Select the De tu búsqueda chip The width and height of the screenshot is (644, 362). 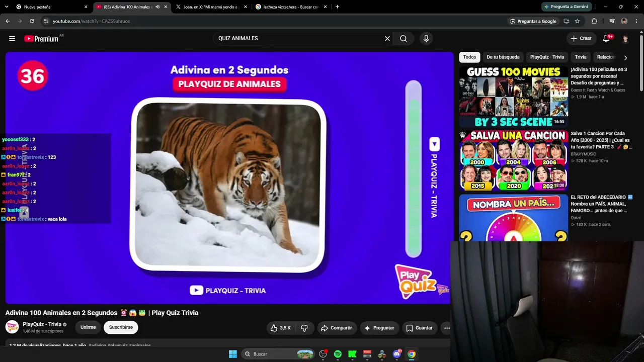(503, 57)
